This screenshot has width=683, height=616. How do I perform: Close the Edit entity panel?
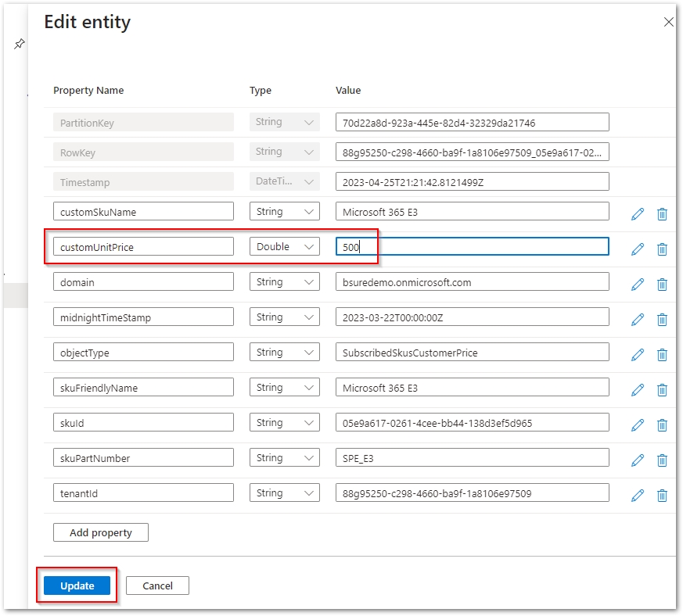pyautogui.click(x=668, y=22)
